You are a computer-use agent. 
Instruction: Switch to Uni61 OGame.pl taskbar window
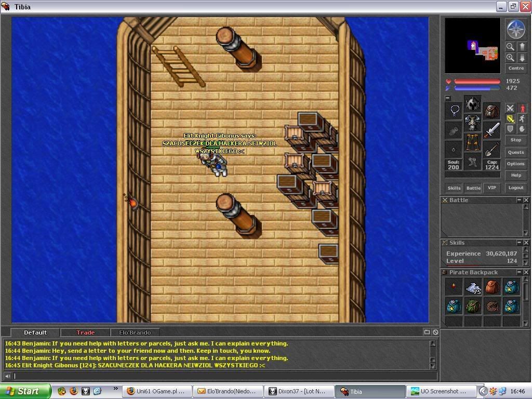[157, 391]
